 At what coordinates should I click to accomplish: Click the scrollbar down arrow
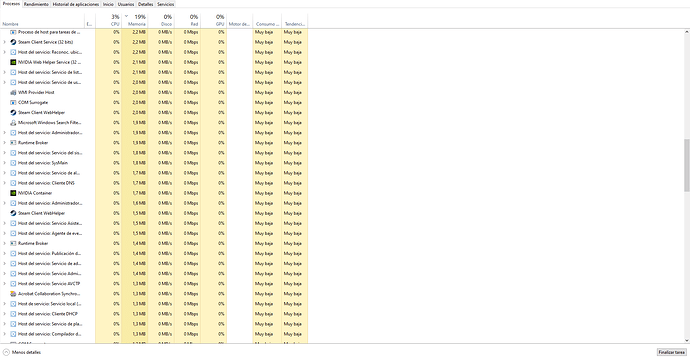click(686, 340)
